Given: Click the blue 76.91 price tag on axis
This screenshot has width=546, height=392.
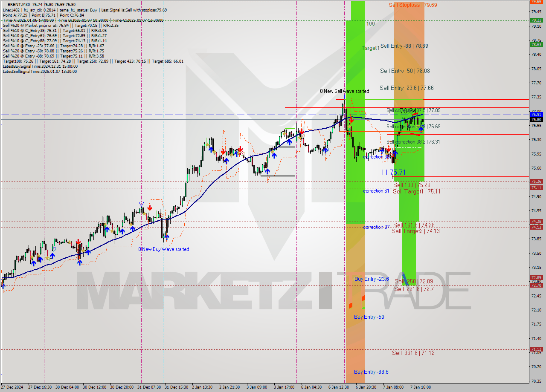Looking at the screenshot, I should pos(536,115).
